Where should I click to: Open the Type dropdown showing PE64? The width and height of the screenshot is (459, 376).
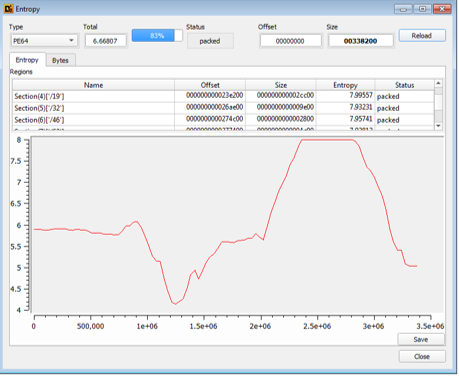point(44,41)
